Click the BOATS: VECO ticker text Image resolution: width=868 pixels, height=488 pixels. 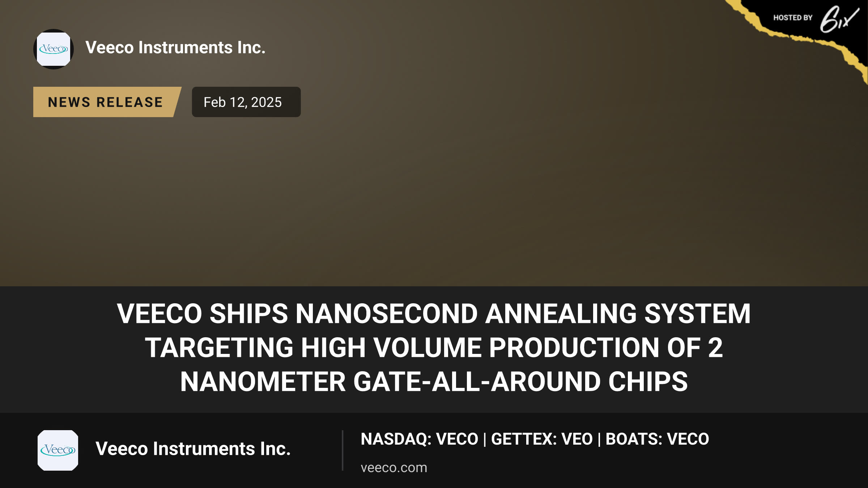coord(657,439)
